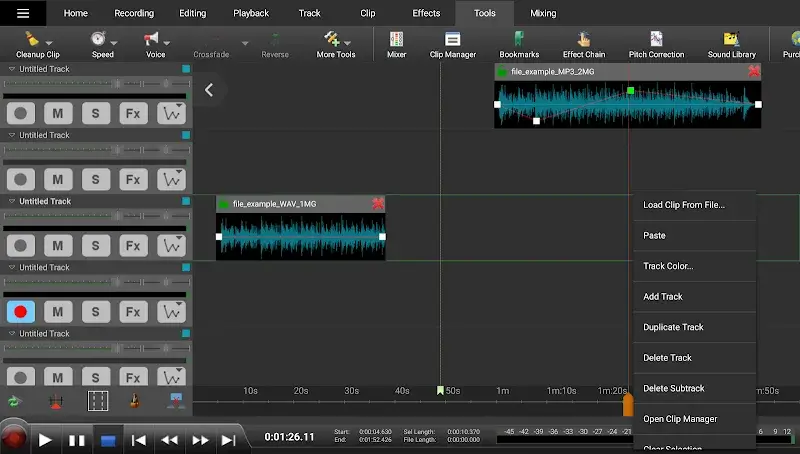The width and height of the screenshot is (800, 454).
Task: Open the Mixer panel
Action: click(396, 43)
